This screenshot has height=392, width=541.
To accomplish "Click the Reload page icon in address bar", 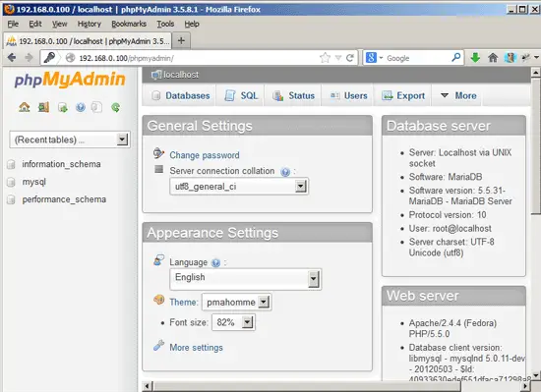I will (350, 58).
